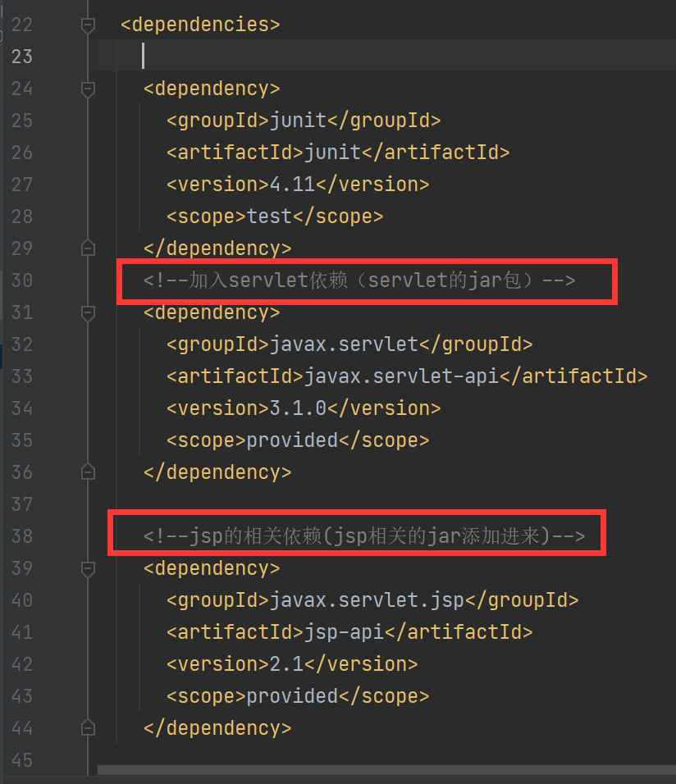Collapse the jsp-api dependency fold arrow

point(88,567)
